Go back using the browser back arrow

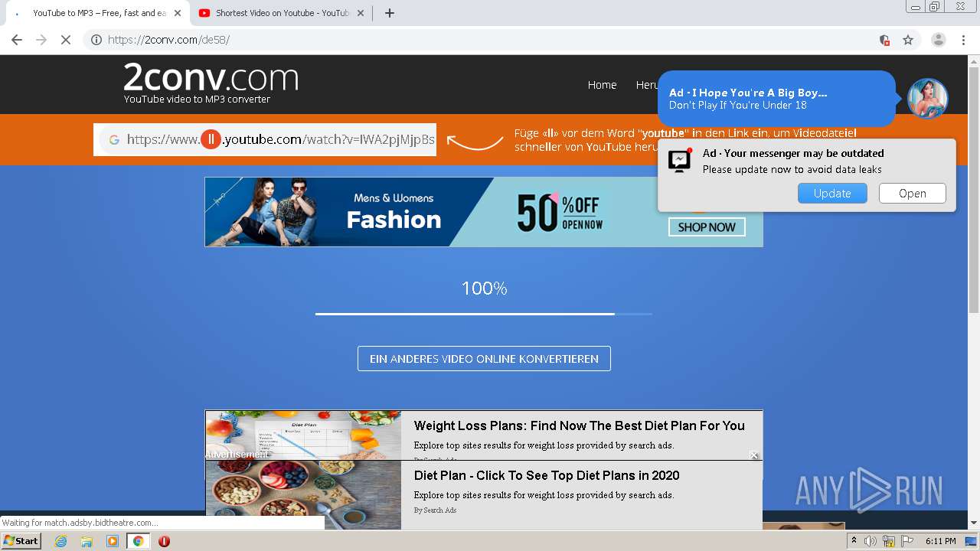pyautogui.click(x=17, y=40)
